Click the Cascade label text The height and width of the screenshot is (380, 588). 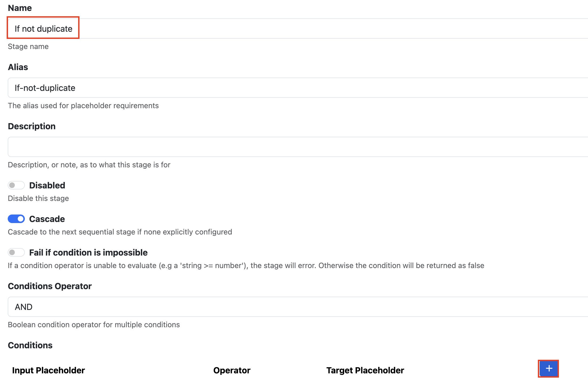pyautogui.click(x=47, y=219)
